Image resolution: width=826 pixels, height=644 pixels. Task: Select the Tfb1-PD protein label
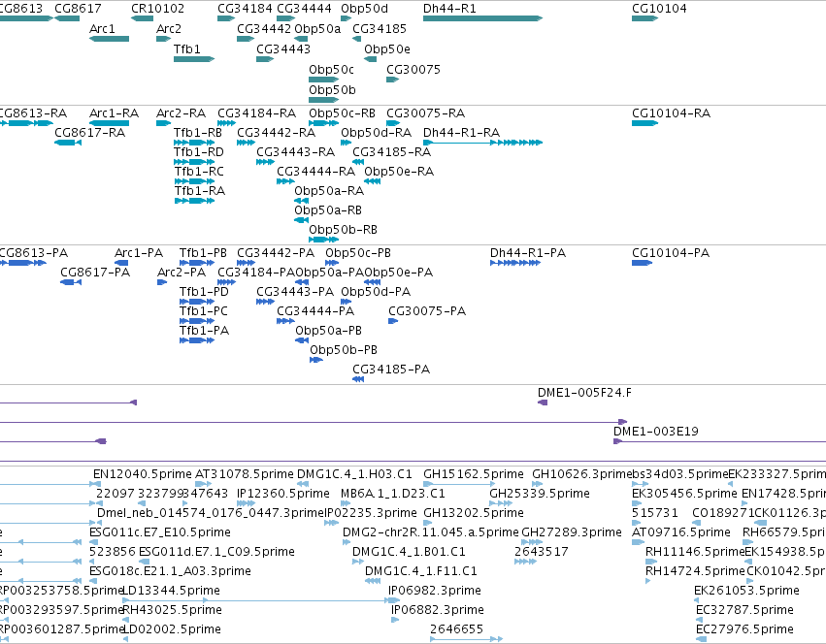coord(204,292)
